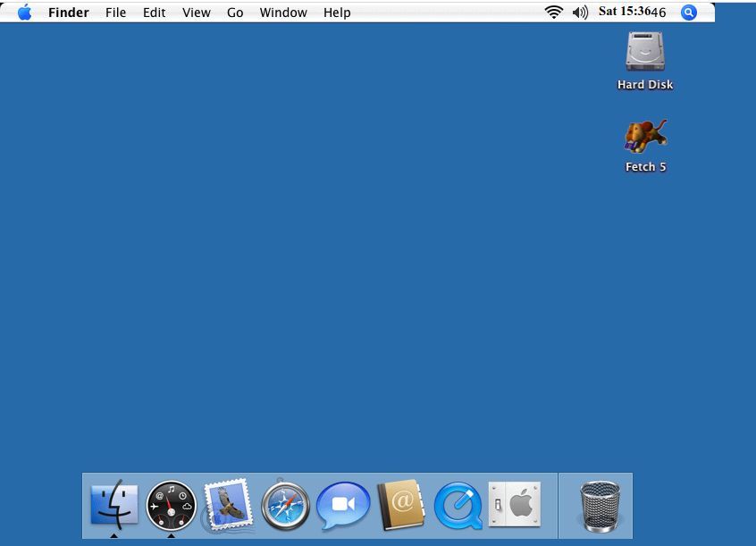Click the volume speaker icon
Image resolution: width=756 pixels, height=546 pixels.
pyautogui.click(x=580, y=12)
